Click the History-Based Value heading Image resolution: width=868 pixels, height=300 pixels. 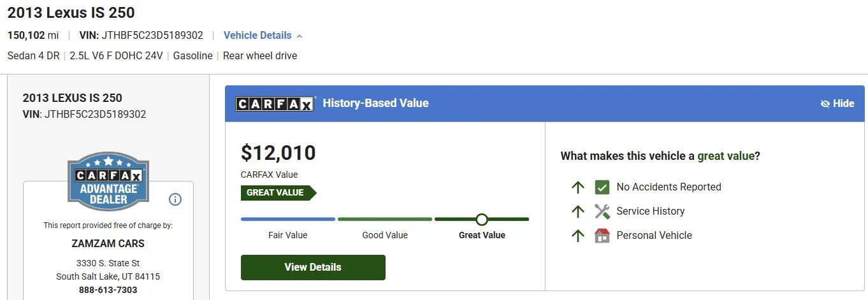(x=375, y=103)
